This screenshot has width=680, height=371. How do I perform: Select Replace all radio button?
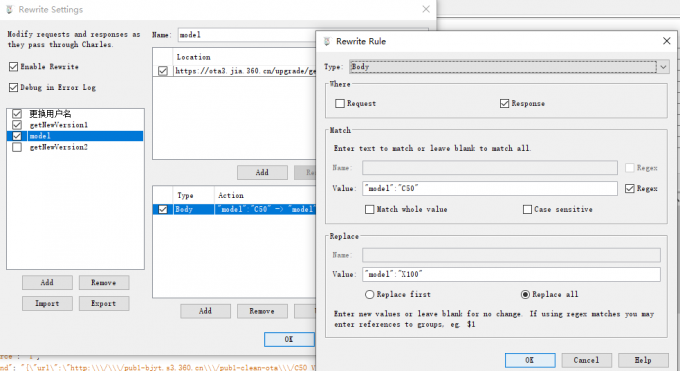pyautogui.click(x=525, y=295)
